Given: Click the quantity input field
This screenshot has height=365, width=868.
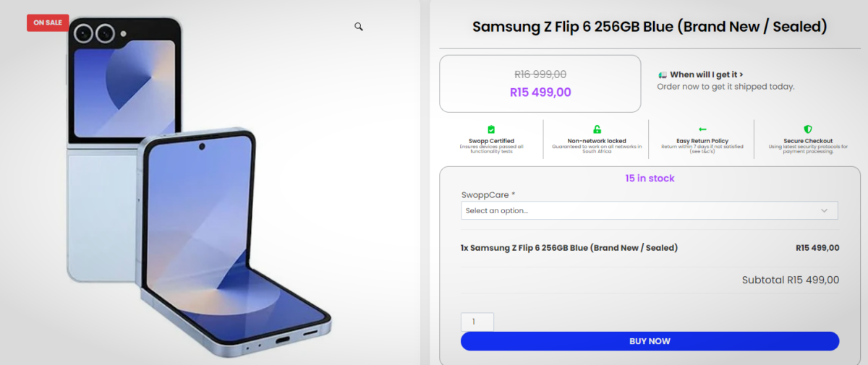Looking at the screenshot, I should [x=477, y=322].
